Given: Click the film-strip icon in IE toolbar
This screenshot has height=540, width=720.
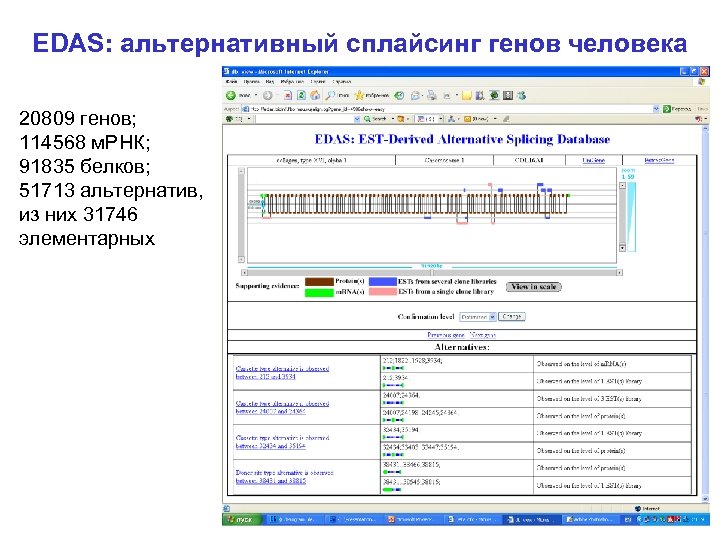Looking at the screenshot, I should [508, 96].
